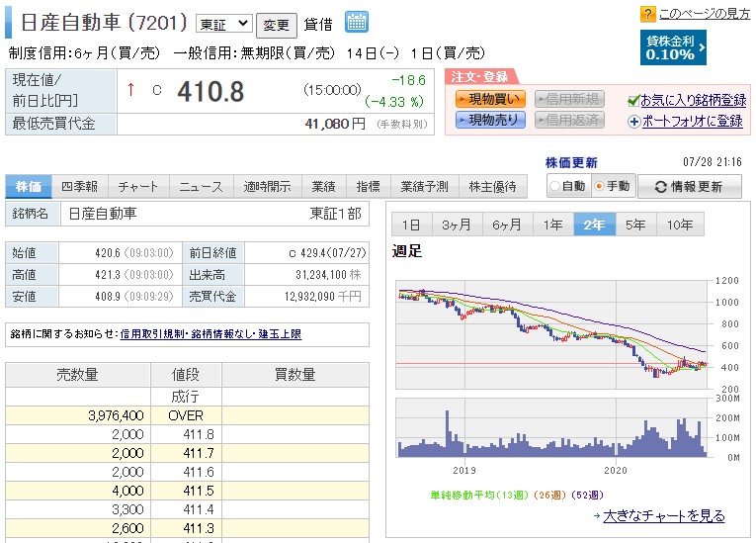Open the 業績予測 tab
This screenshot has width=756, height=543.
(x=424, y=187)
